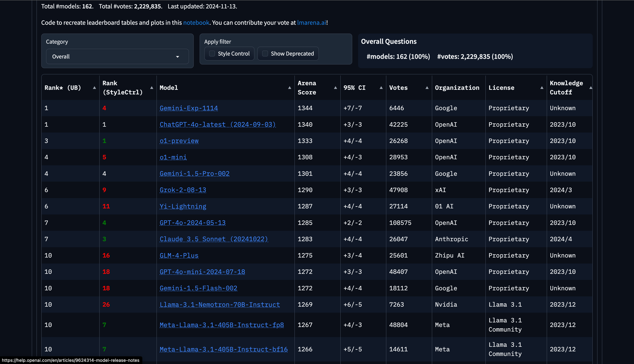Sort the 95% CI column
The height and width of the screenshot is (364, 634).
(x=381, y=88)
